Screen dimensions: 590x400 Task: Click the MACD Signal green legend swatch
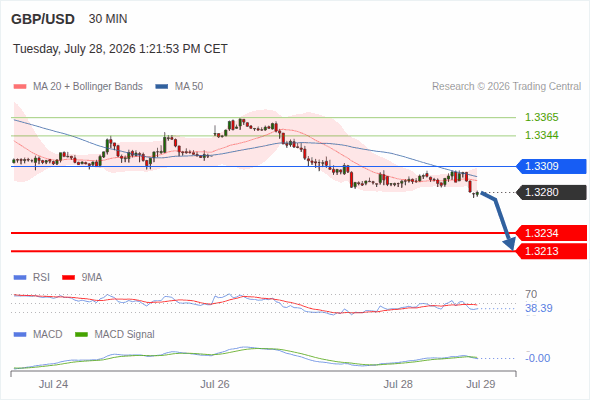pyautogui.click(x=81, y=335)
